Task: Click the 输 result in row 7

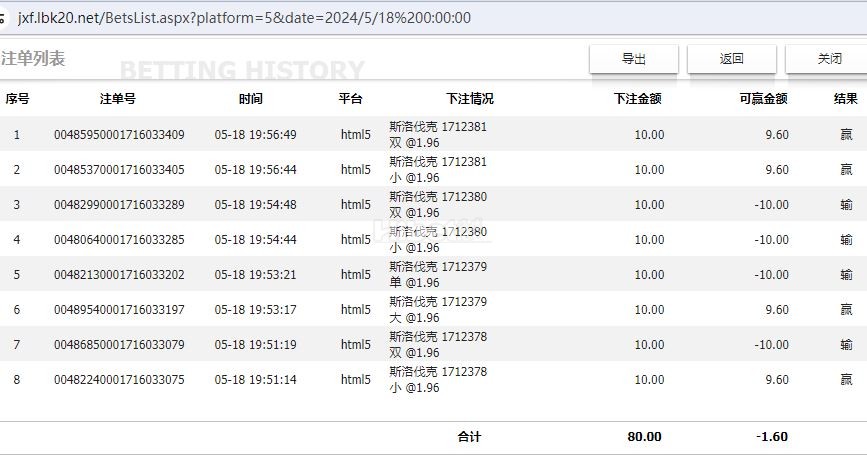Action: click(846, 345)
